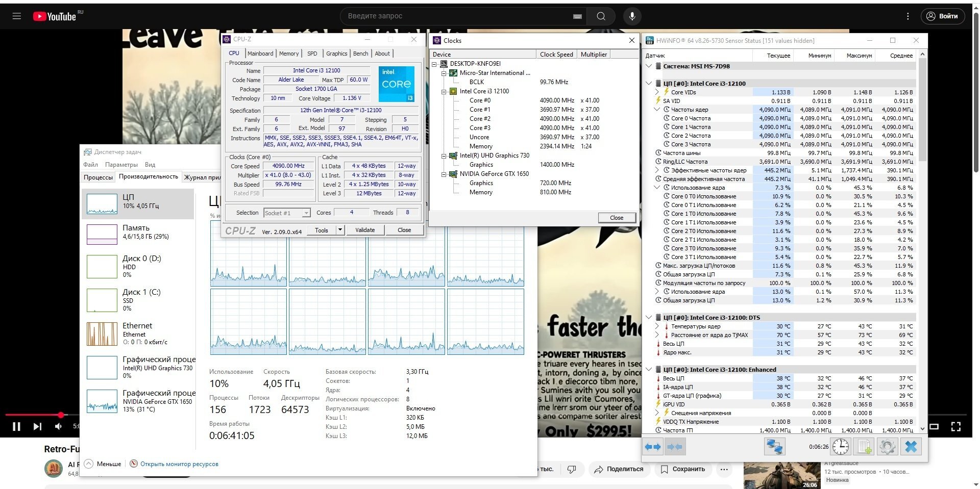980x489 pixels.
Task: Open on-screen keyboard icon in search box
Action: 577,16
